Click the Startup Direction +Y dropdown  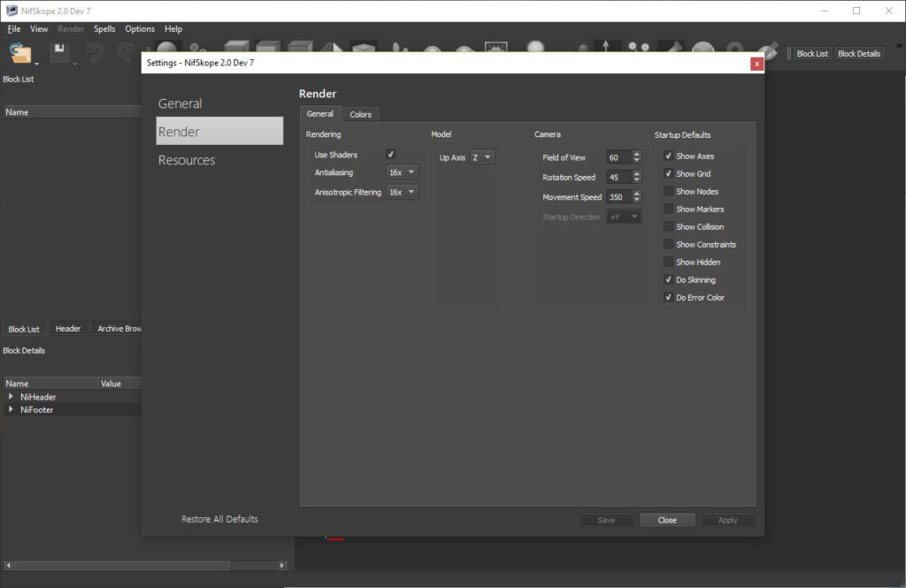(x=624, y=217)
